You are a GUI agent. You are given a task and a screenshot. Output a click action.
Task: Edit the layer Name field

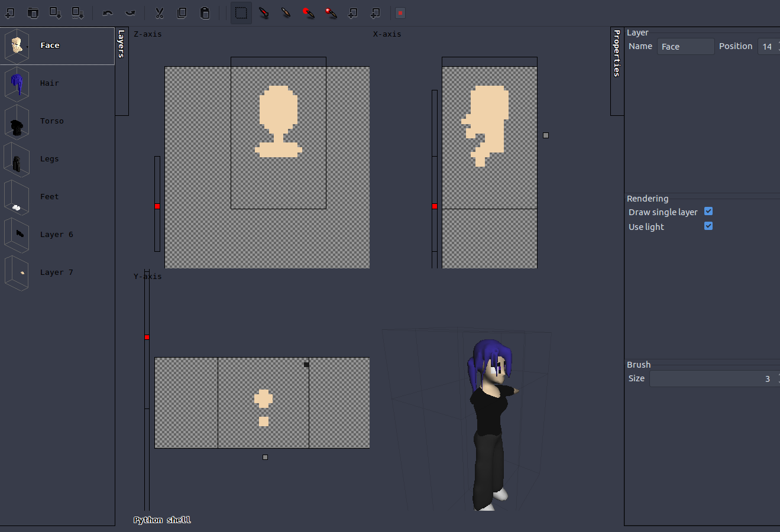[x=686, y=47]
